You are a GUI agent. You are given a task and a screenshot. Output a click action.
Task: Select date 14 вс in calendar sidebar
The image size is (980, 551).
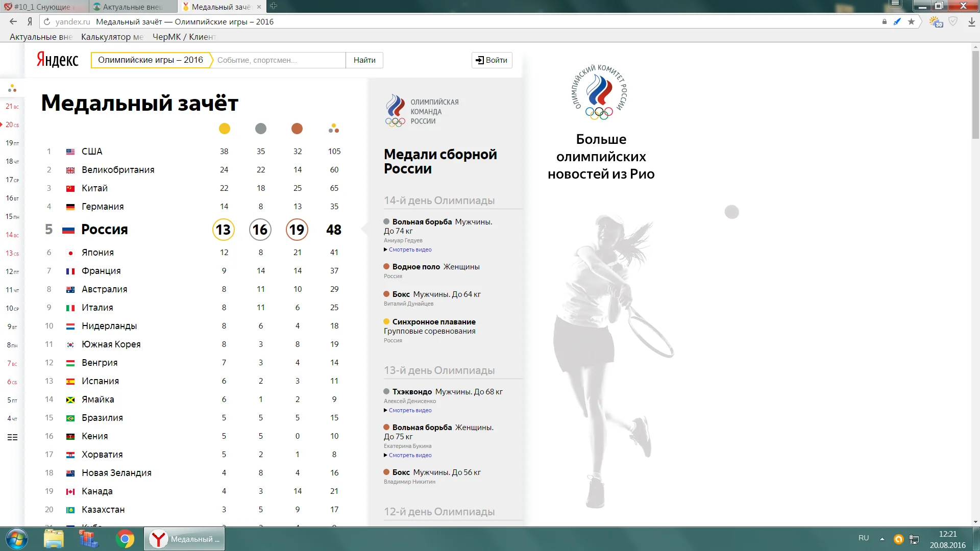[12, 235]
